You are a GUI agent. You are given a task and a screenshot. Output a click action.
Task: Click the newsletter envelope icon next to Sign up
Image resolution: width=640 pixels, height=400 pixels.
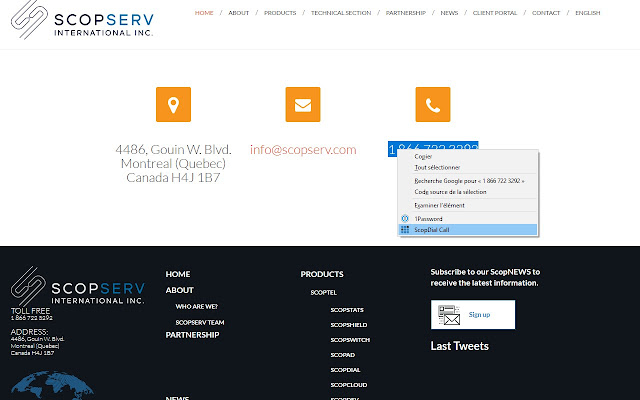[x=449, y=315]
